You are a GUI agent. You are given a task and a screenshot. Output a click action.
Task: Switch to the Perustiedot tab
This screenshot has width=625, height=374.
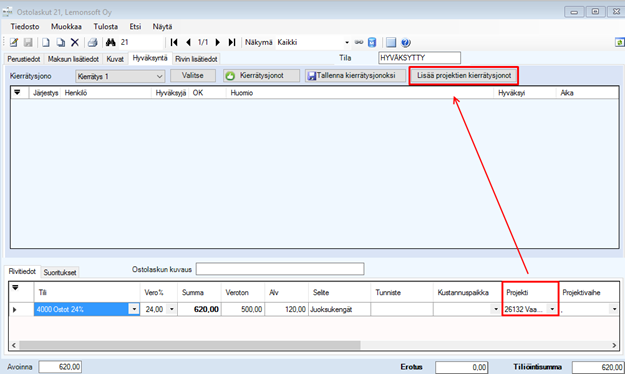click(x=24, y=59)
